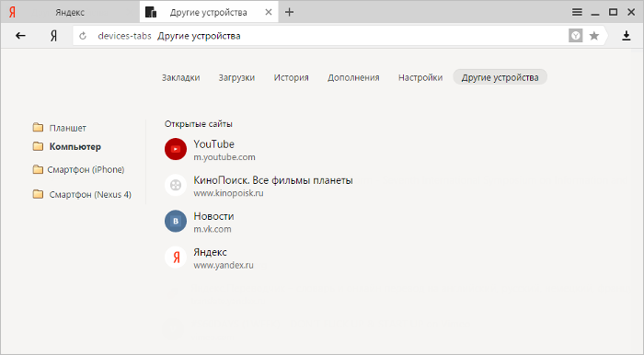Open the Закладки section
This screenshot has height=355, width=644.
(x=180, y=77)
